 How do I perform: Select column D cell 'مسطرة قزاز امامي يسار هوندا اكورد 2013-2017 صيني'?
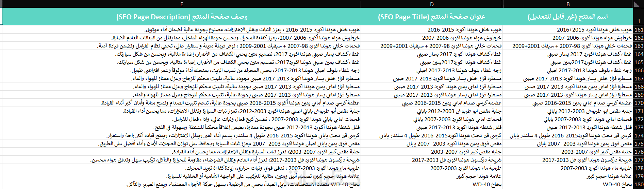point(432,95)
